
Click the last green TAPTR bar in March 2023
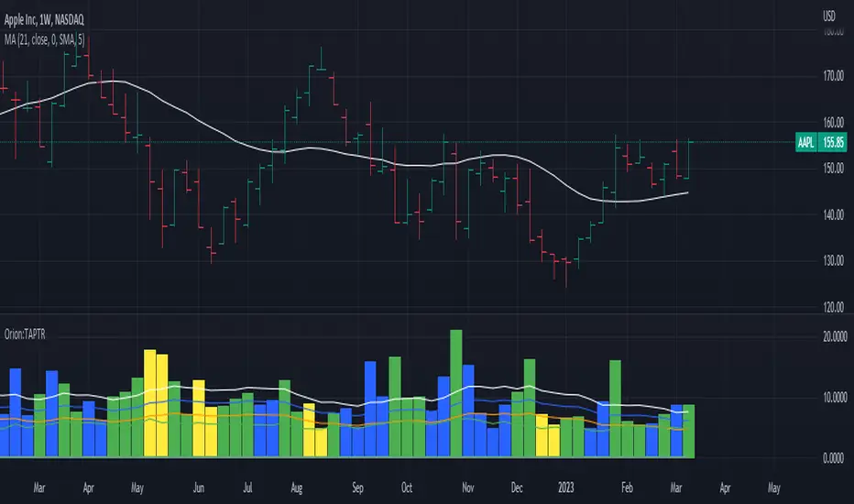[x=689, y=431]
